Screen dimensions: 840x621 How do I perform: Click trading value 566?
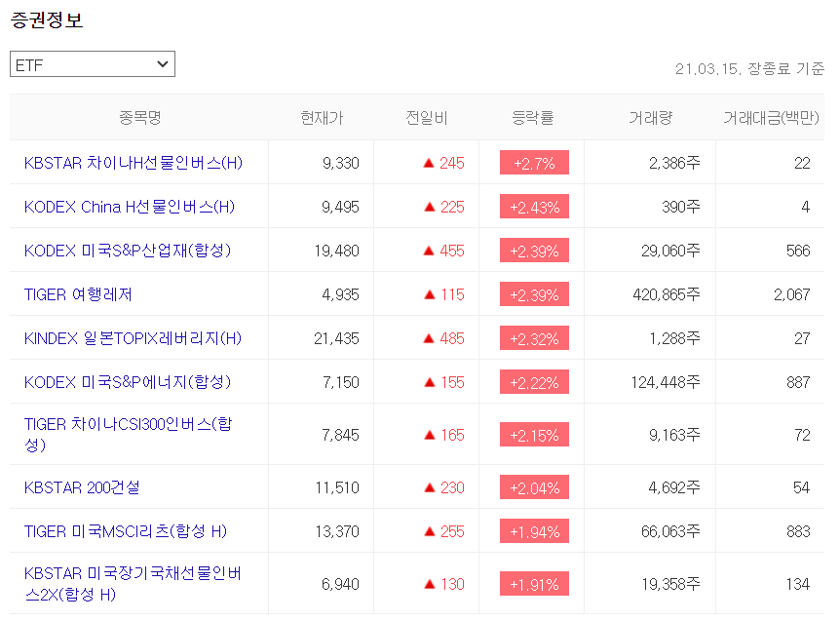pos(798,251)
